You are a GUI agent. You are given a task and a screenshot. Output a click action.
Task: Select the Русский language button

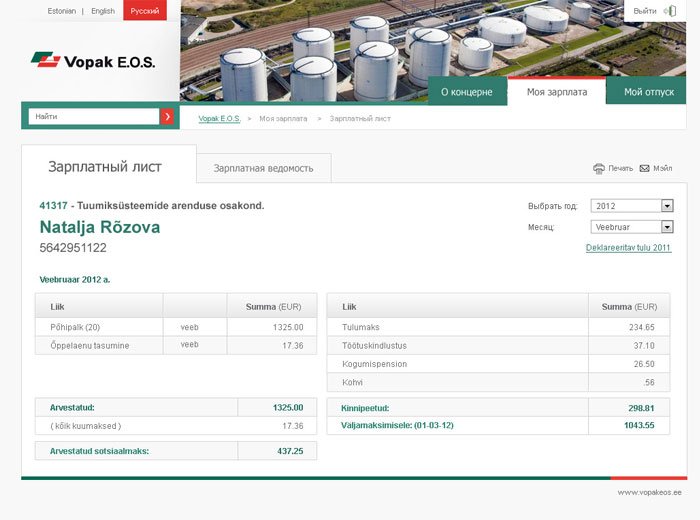pos(145,11)
